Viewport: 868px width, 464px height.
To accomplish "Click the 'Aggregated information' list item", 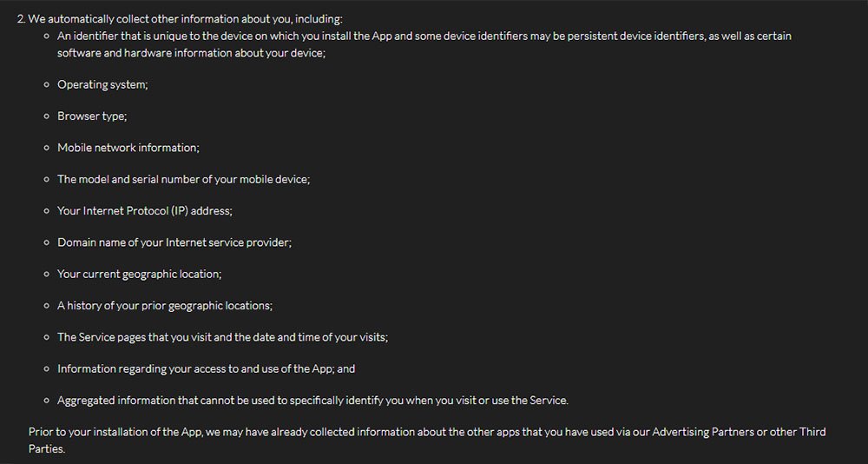I will 312,401.
